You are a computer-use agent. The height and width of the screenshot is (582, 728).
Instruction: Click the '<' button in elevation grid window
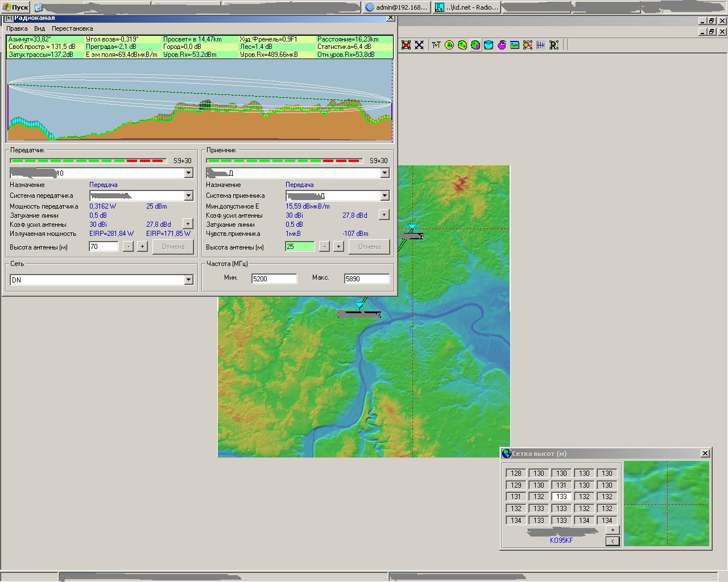[x=613, y=541]
